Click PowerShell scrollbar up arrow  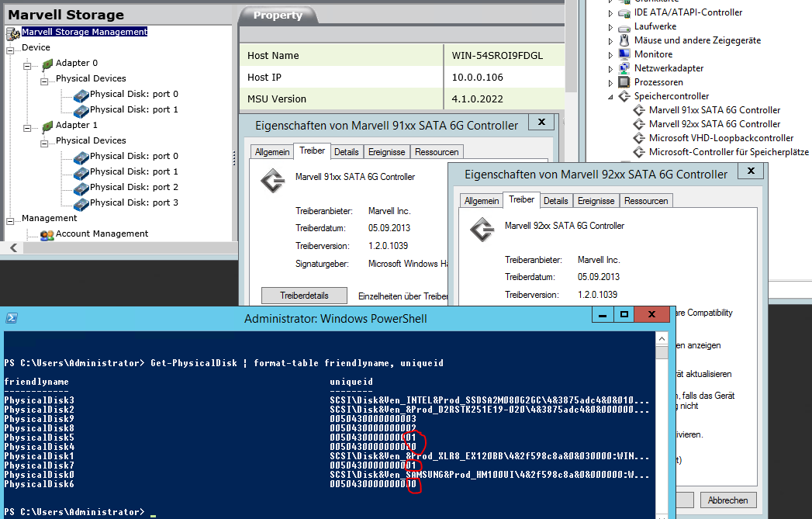[x=662, y=339]
